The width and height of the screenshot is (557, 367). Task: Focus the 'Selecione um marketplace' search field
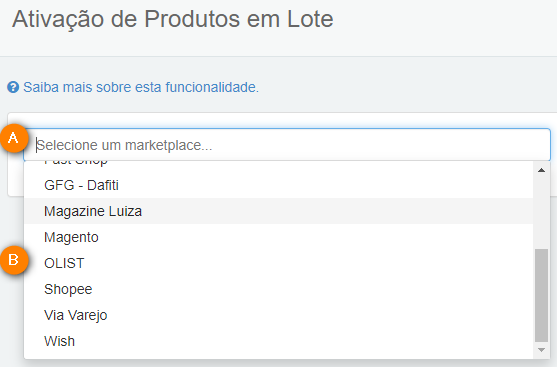(x=287, y=145)
